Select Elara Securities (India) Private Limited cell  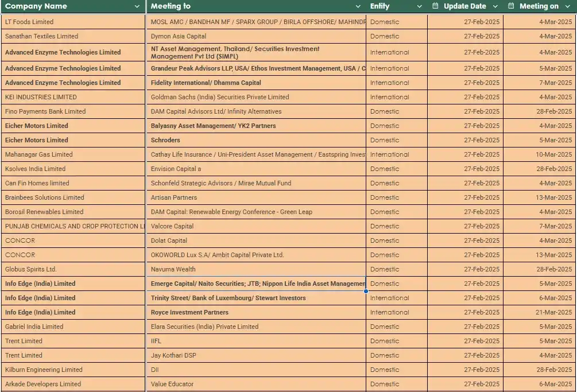pyautogui.click(x=256, y=327)
